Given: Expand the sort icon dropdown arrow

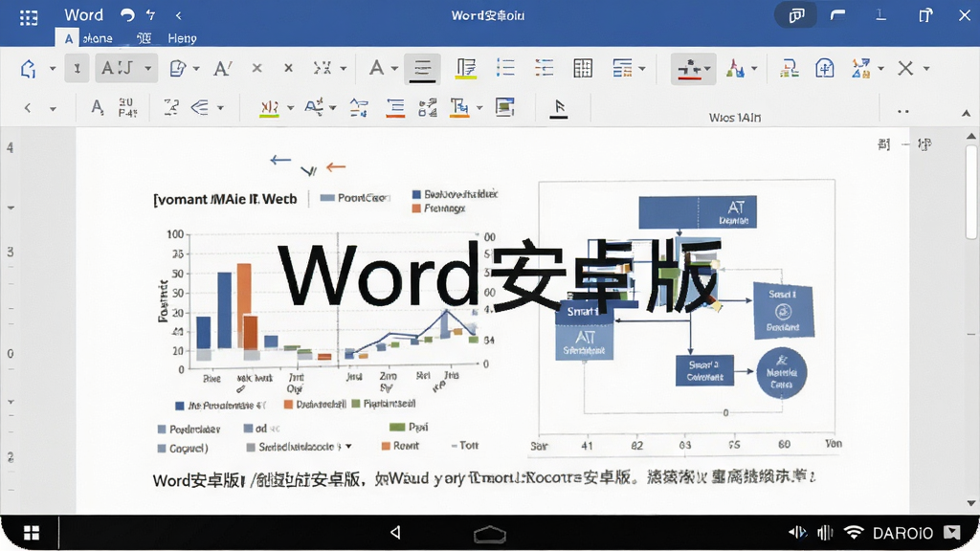Looking at the screenshot, I should tap(880, 68).
